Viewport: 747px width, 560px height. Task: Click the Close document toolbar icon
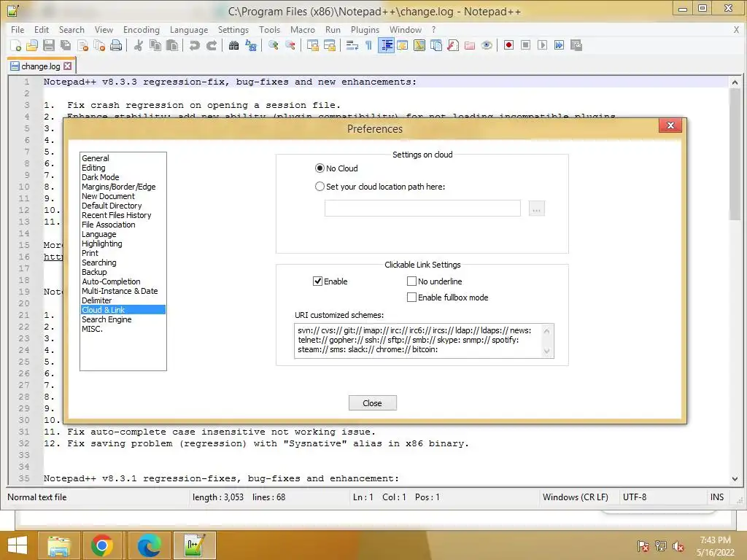click(x=82, y=45)
